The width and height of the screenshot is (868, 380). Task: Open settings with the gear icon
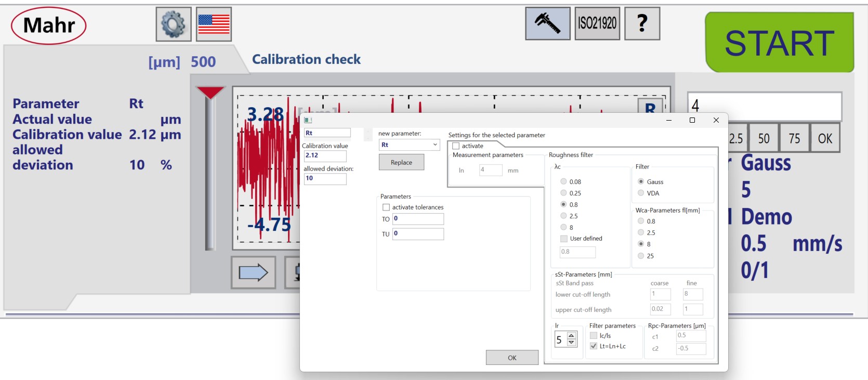point(174,24)
